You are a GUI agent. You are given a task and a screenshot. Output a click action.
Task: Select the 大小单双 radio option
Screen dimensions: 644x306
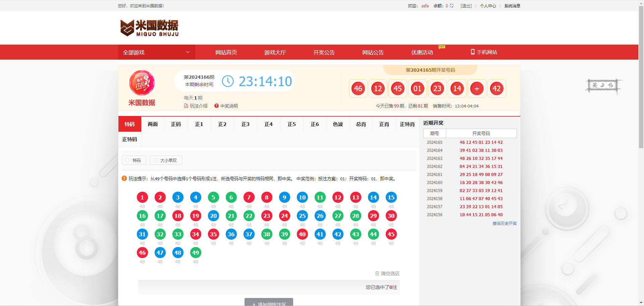point(155,160)
